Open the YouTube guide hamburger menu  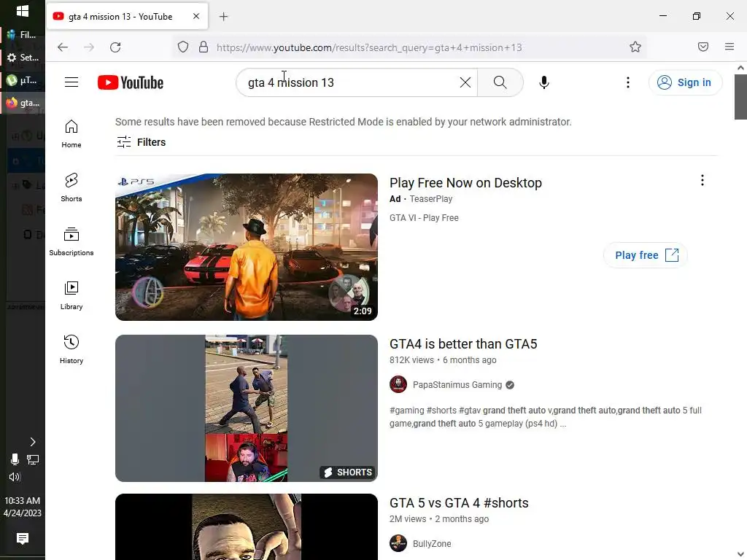point(71,82)
